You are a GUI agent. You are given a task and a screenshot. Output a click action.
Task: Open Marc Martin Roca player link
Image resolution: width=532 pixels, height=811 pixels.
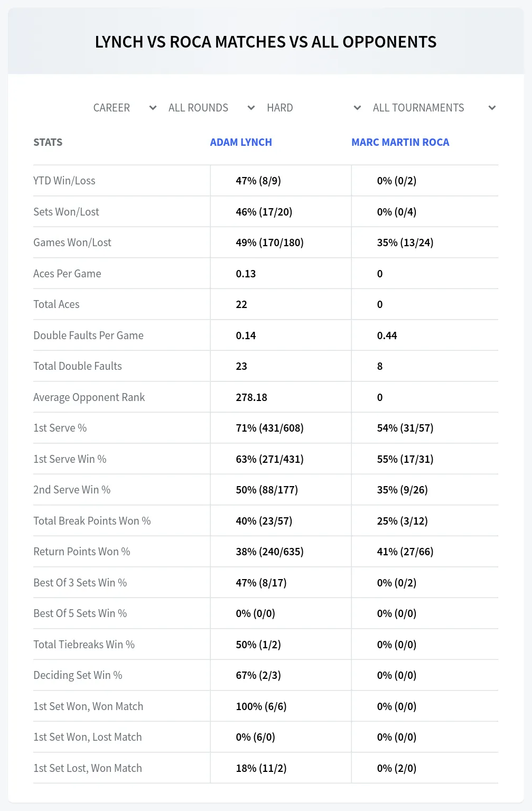pos(400,142)
